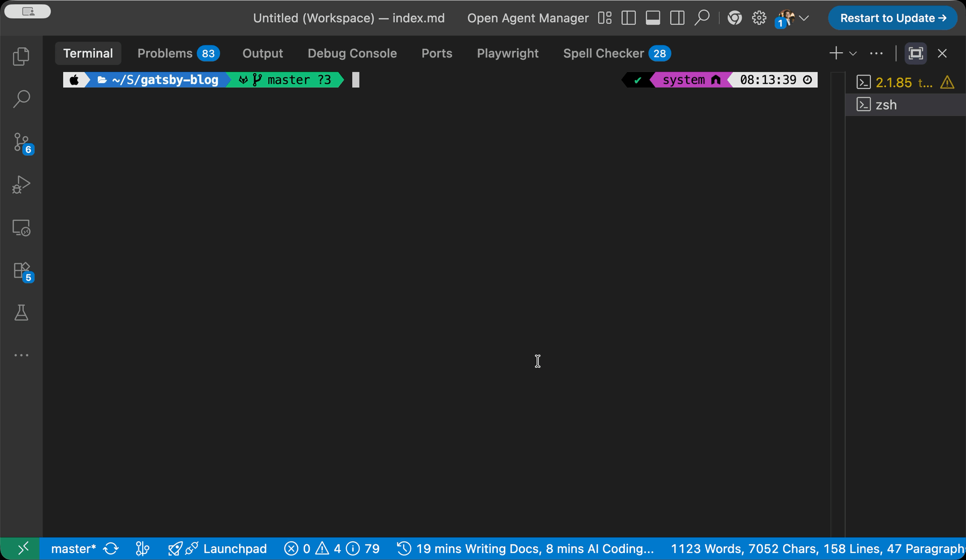Open the Run and Debug view
Screen dimensions: 966x560
point(21,184)
